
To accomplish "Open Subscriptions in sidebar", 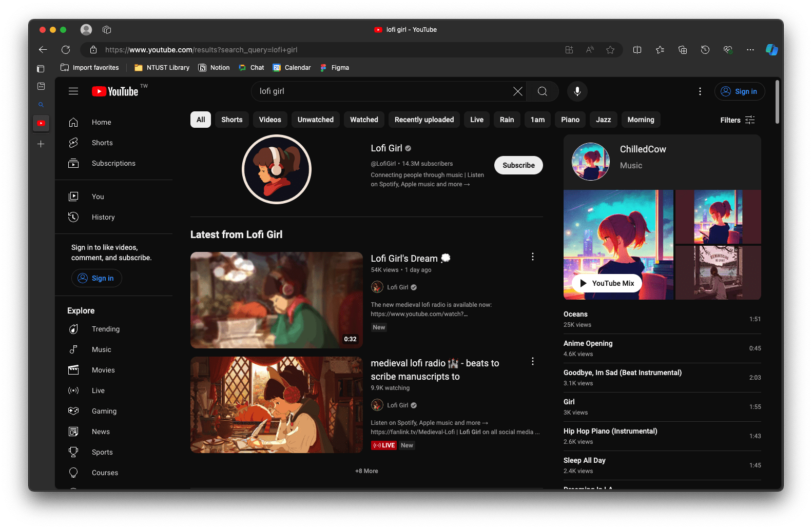I will 113,163.
